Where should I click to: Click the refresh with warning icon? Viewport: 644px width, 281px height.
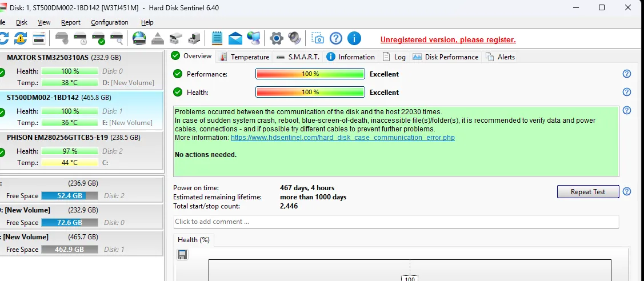(21, 39)
